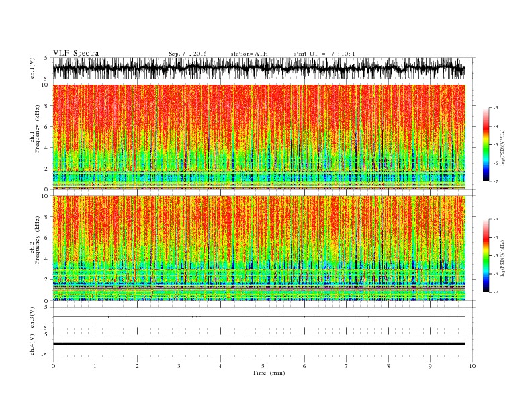Click the ch.4 thick black trace
Image resolution: width=532 pixels, height=411 pixels.
coord(259,344)
